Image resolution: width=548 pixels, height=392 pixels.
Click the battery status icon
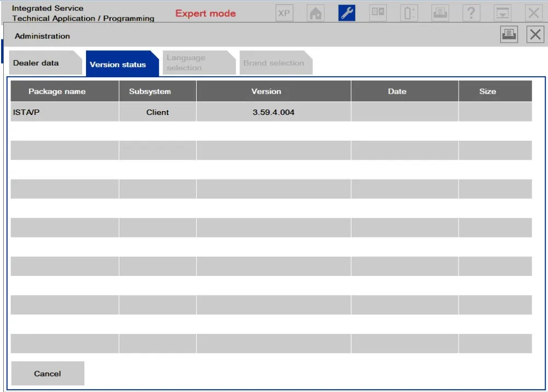click(x=409, y=13)
